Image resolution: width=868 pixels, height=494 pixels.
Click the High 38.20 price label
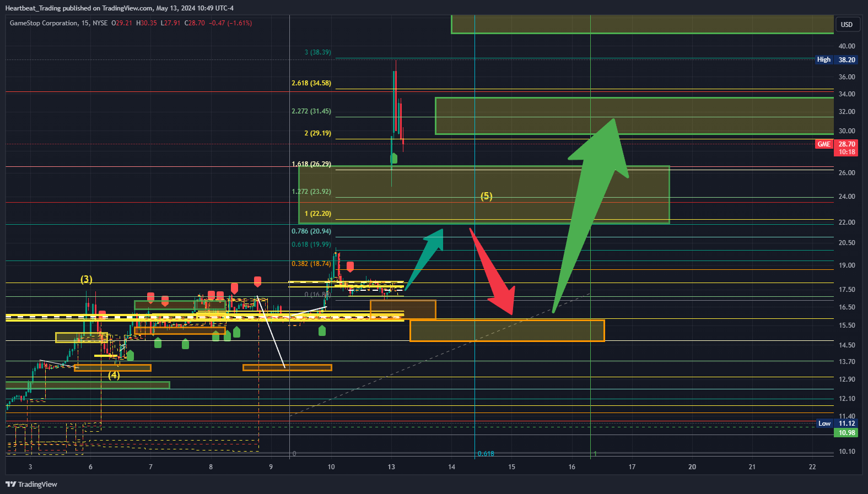(836, 59)
